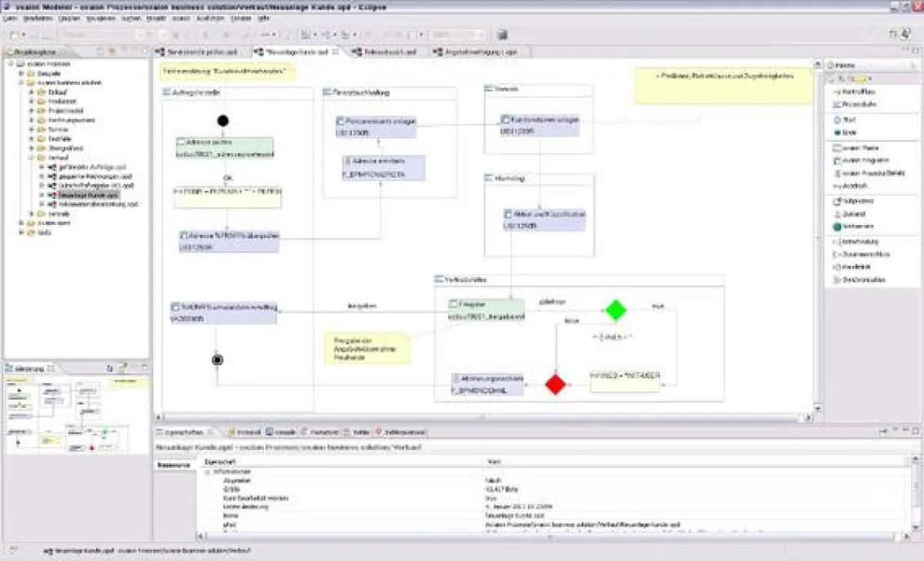Screen dimensions: 924x561
Task: Switch to the Konsole tab in the bottom panel
Action: point(285,433)
